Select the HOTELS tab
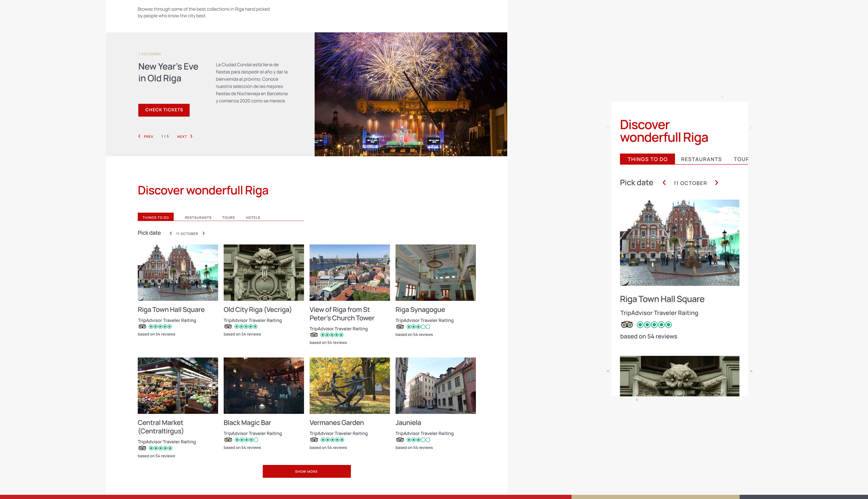 [253, 218]
